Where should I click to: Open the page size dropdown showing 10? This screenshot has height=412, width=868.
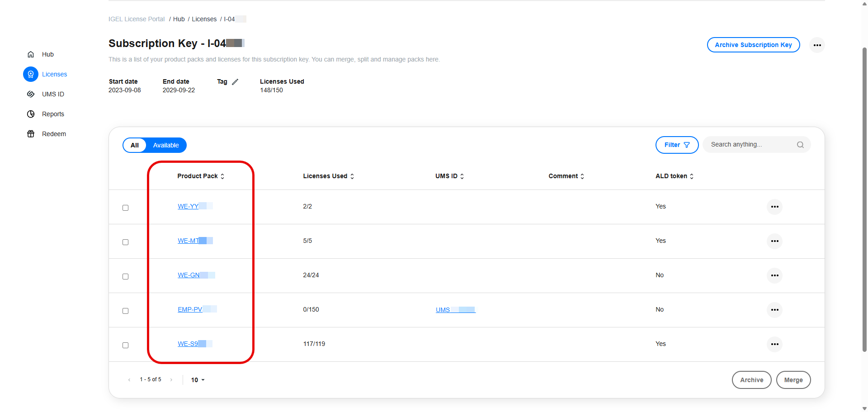tap(198, 380)
